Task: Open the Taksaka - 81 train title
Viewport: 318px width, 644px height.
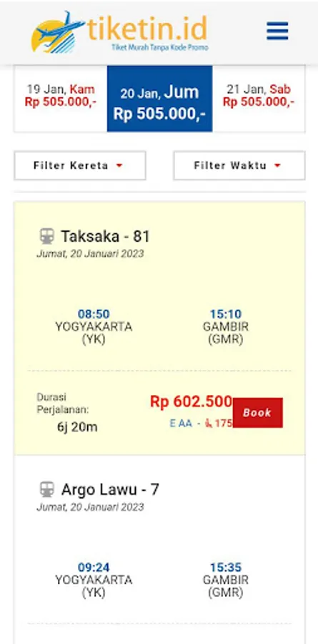Action: (106, 237)
